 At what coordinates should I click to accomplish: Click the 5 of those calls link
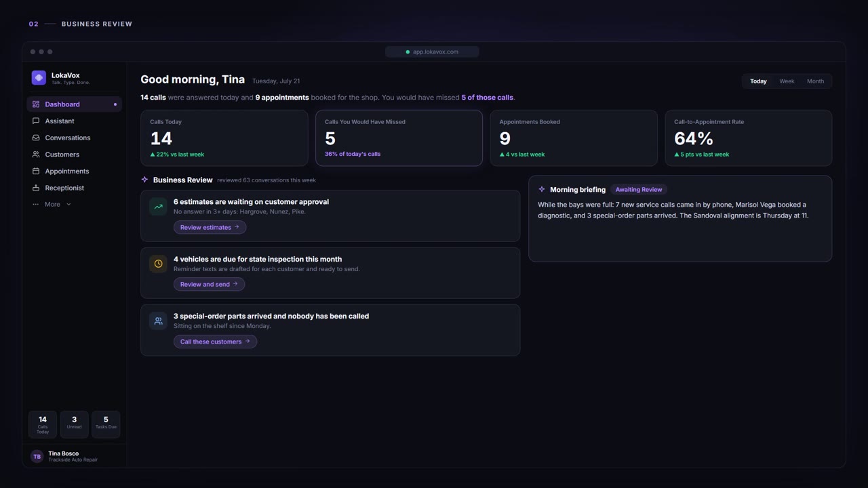coord(488,98)
